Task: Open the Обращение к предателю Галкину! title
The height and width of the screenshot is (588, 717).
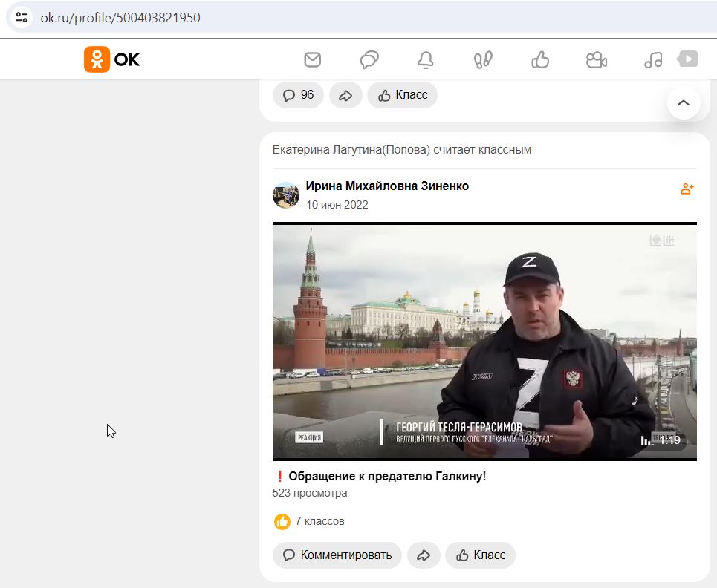Action: 387,476
